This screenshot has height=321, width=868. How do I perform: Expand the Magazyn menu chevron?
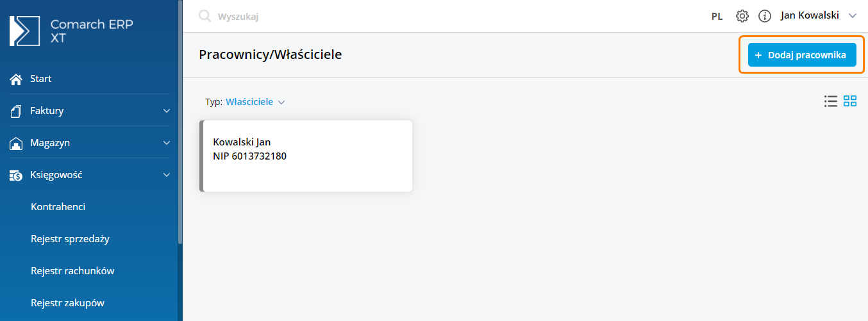167,143
